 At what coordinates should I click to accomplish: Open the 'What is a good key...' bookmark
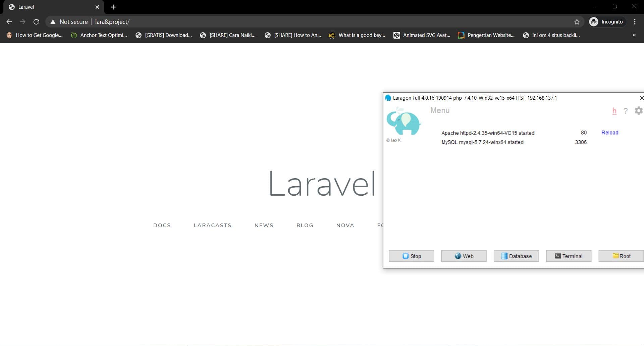pos(358,35)
